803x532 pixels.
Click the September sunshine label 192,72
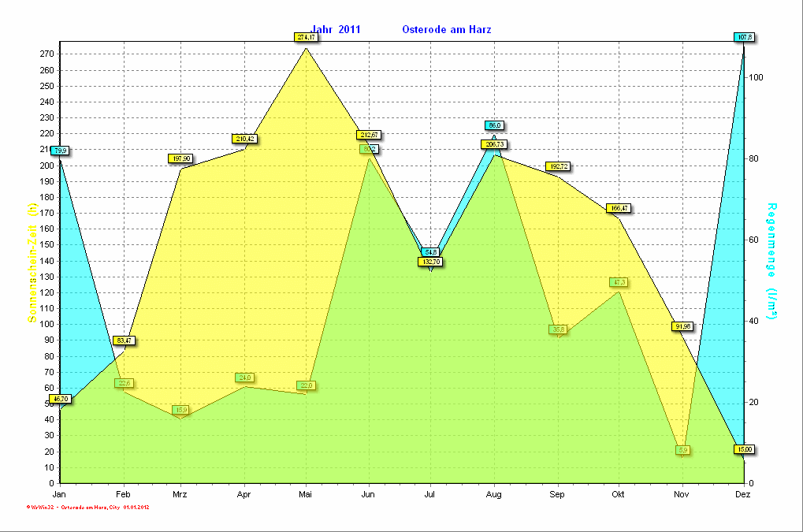(x=557, y=166)
